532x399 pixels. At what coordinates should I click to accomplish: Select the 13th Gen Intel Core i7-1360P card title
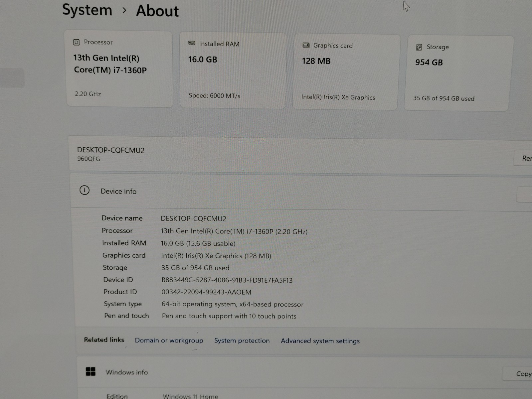click(110, 64)
